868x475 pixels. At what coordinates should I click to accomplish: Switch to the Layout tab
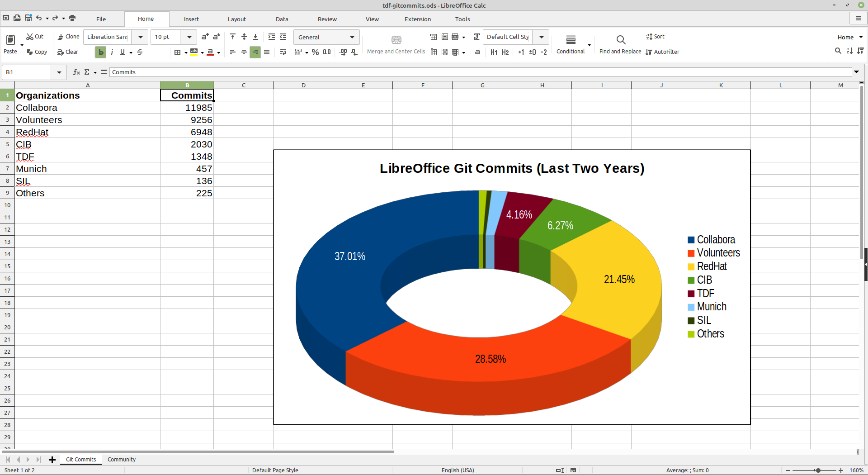pyautogui.click(x=236, y=19)
